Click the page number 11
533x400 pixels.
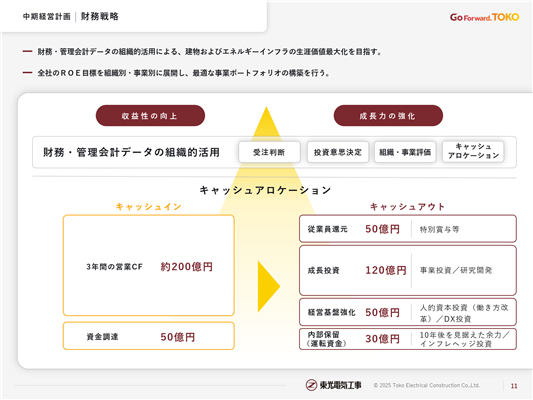click(x=514, y=386)
